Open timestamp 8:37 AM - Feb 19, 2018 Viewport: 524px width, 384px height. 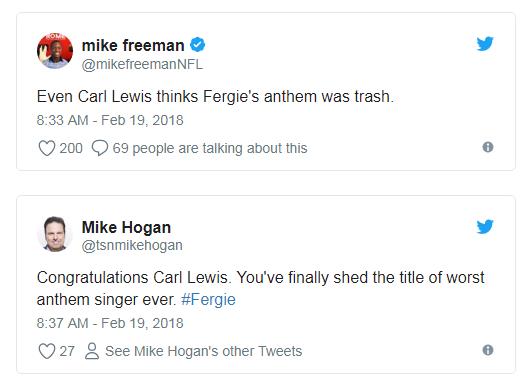click(110, 323)
